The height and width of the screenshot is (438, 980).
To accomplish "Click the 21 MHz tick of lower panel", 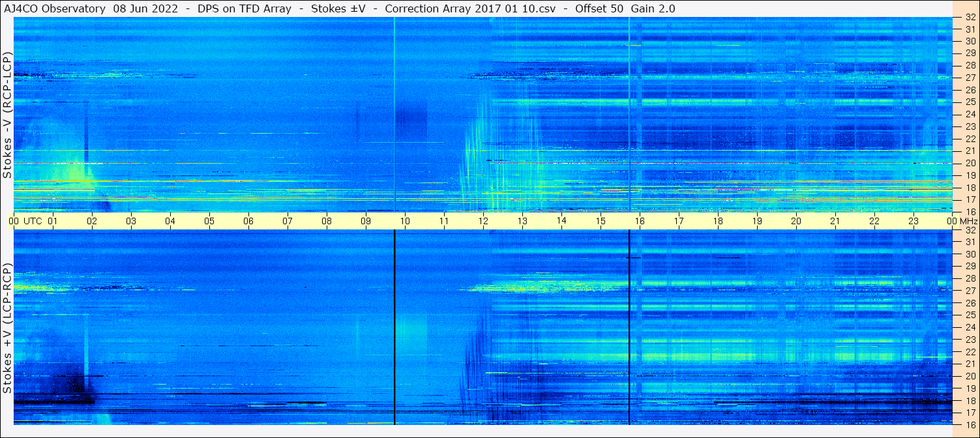I will 970,364.
